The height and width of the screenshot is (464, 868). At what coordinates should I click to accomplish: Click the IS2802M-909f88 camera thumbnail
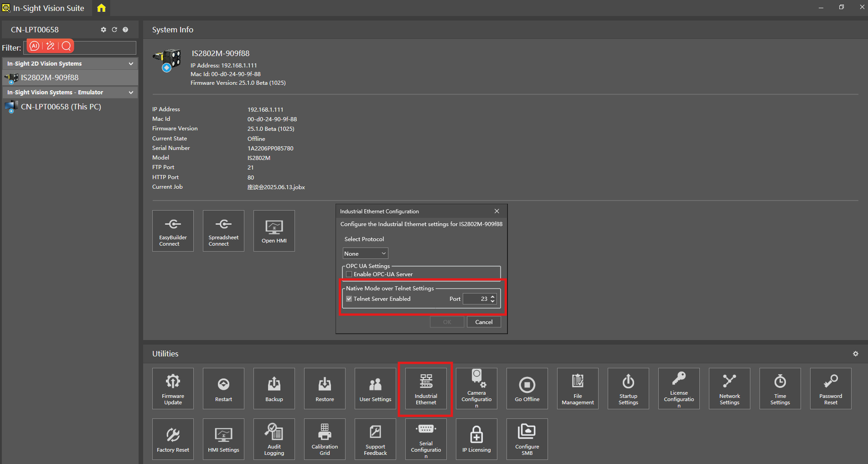click(167, 61)
